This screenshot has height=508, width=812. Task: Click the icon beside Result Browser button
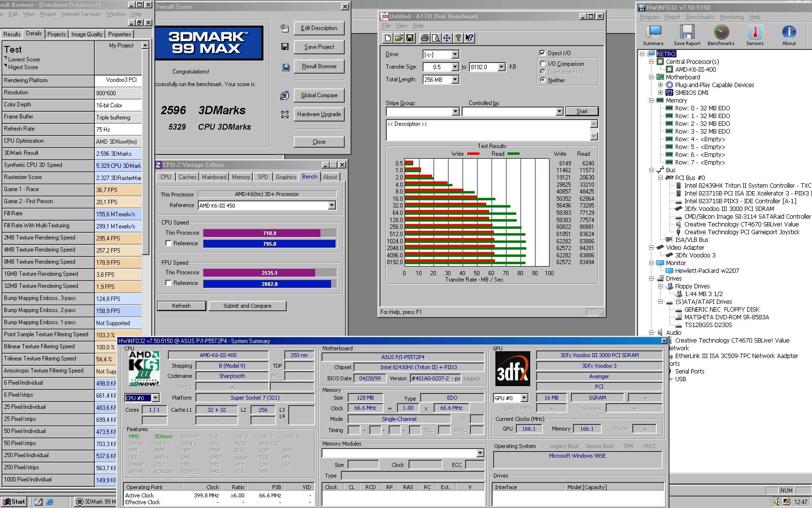(x=285, y=66)
